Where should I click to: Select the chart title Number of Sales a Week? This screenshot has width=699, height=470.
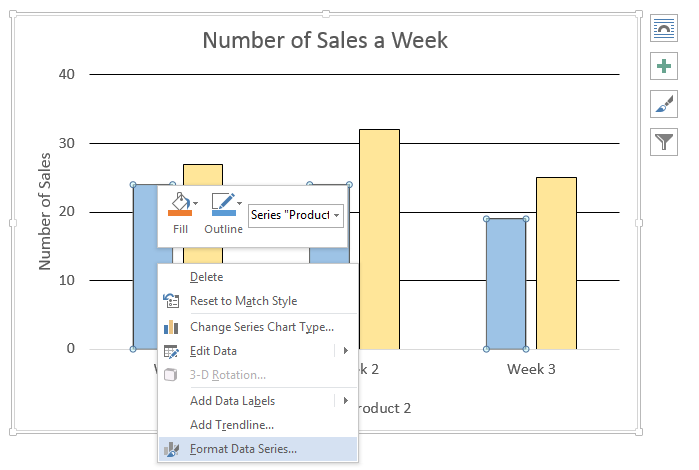point(325,41)
